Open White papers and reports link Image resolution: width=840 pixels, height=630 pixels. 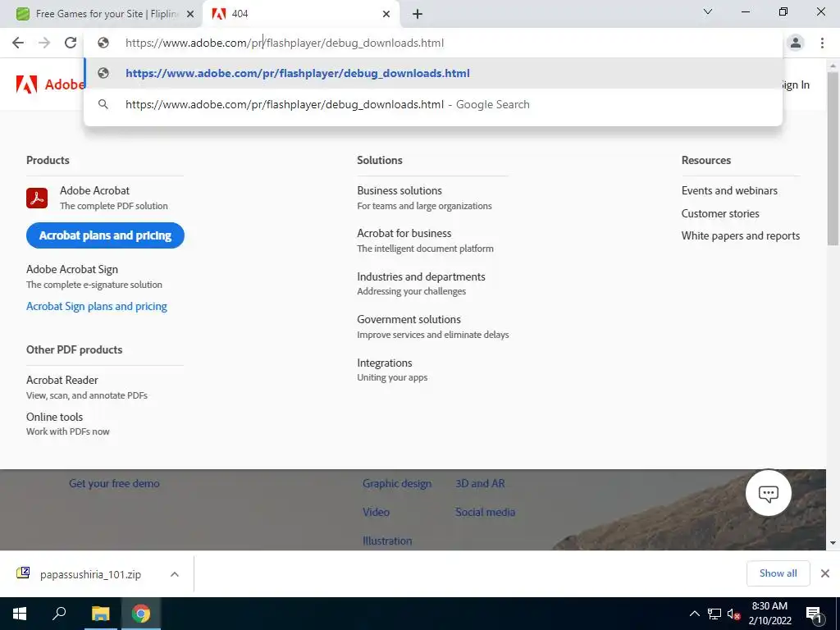point(741,235)
